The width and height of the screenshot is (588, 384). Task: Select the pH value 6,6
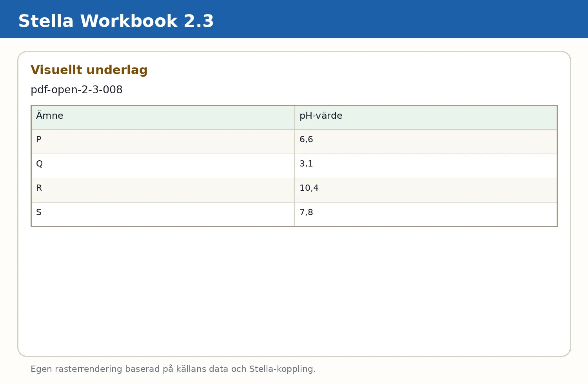[x=426, y=142]
